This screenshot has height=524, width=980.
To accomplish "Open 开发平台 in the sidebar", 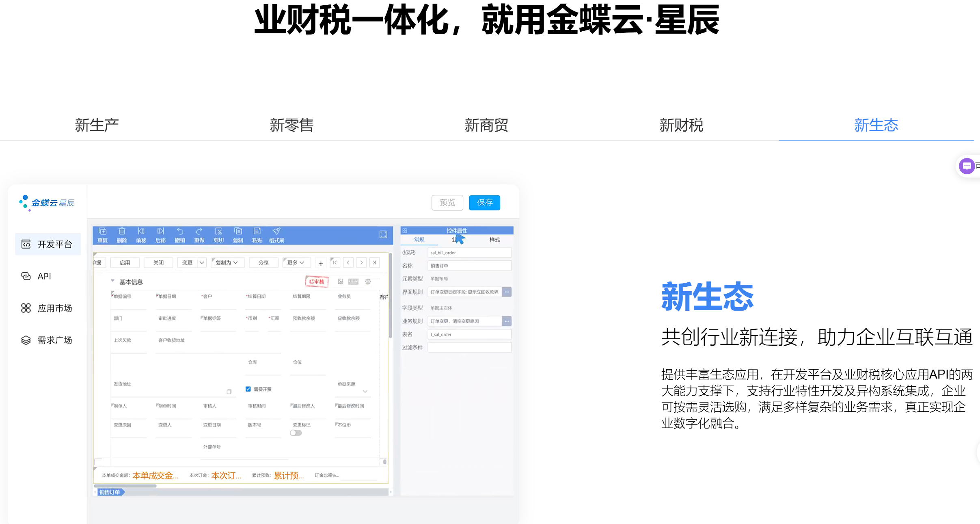I will [x=48, y=244].
